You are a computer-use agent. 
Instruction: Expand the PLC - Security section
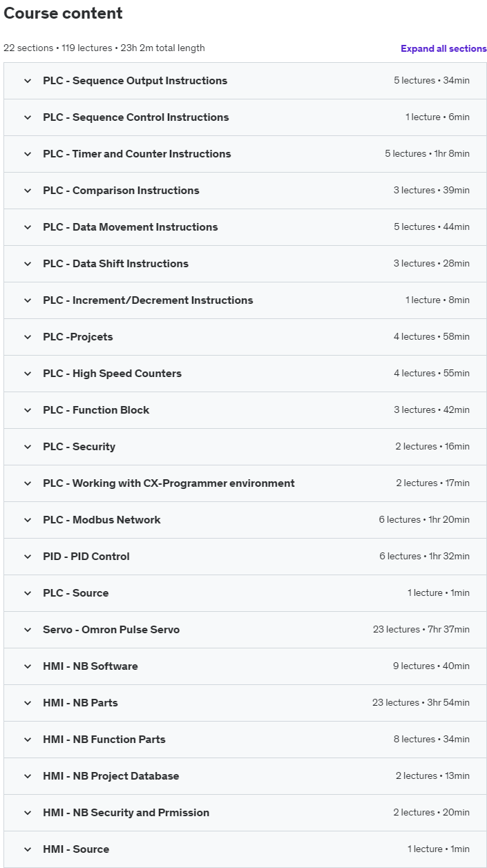[x=79, y=447]
